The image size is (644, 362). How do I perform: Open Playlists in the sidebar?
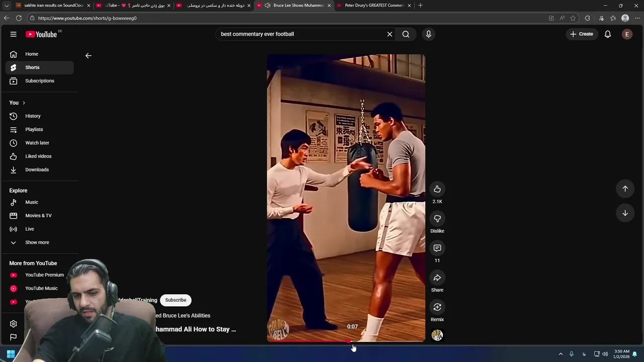tap(40, 130)
